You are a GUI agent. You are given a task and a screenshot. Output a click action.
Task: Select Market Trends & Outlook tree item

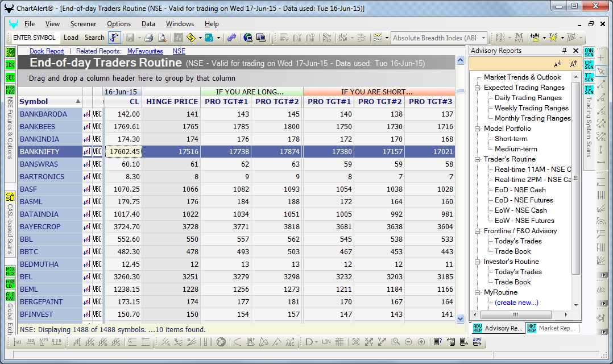tap(522, 77)
